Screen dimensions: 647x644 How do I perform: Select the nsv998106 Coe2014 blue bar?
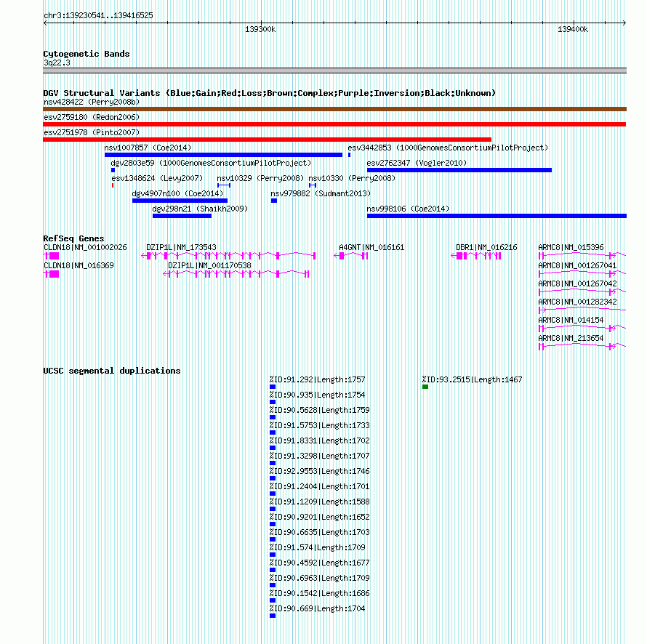pyautogui.click(x=497, y=216)
